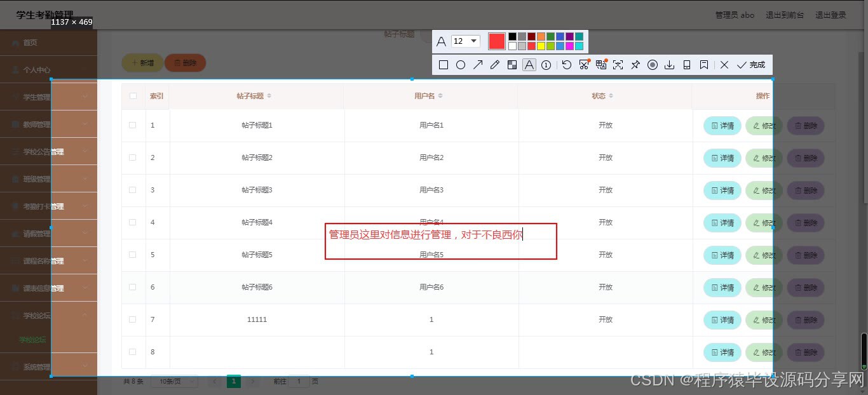Sort the table by 帖子标题 column
Viewport: 868px width, 395px height.
click(x=269, y=96)
